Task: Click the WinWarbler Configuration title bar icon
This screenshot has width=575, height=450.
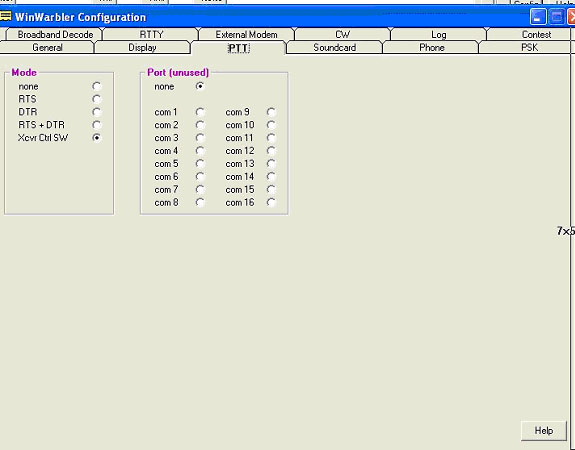Action: point(6,16)
